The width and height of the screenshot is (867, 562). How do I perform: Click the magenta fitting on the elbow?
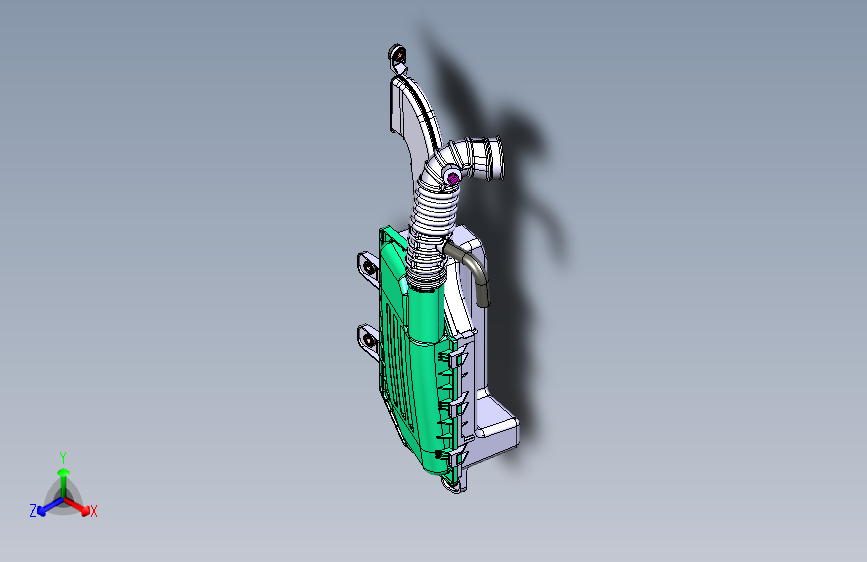tap(453, 178)
